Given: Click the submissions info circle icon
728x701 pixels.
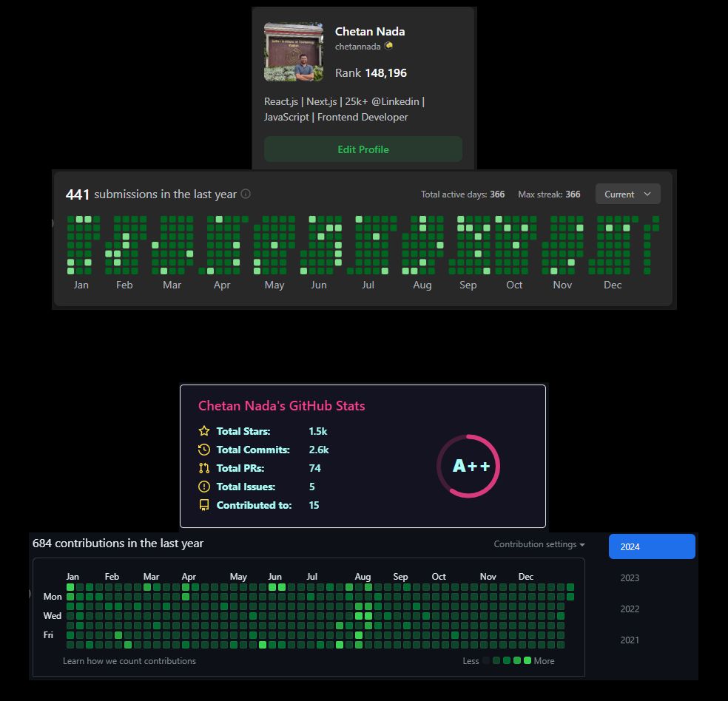Looking at the screenshot, I should [246, 194].
